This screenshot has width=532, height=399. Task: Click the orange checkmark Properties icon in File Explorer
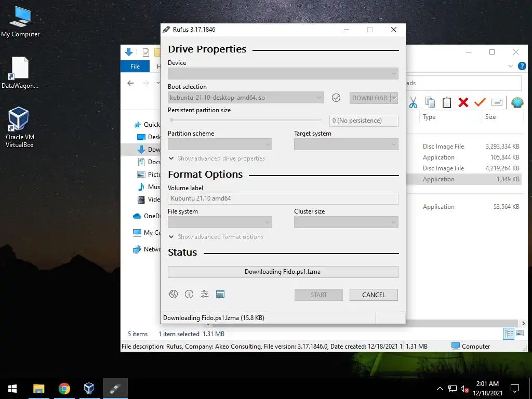point(480,102)
